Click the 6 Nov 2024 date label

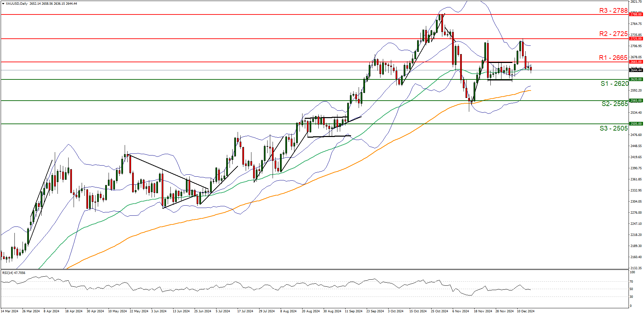click(460, 311)
